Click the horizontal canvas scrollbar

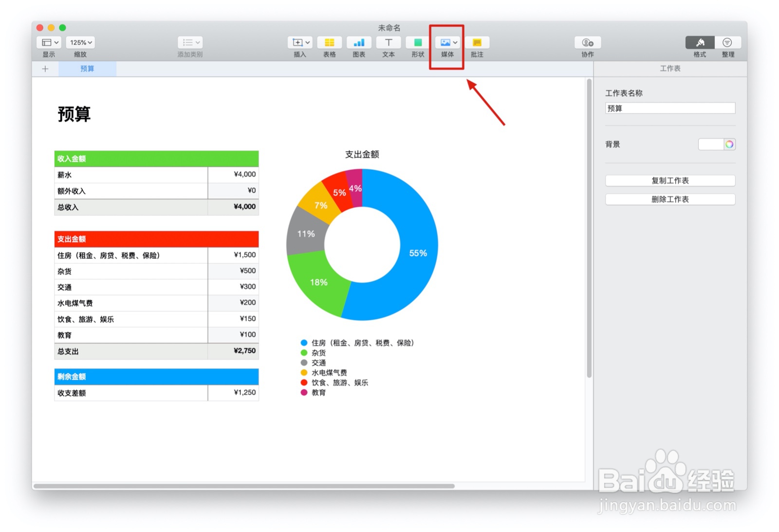[244, 486]
